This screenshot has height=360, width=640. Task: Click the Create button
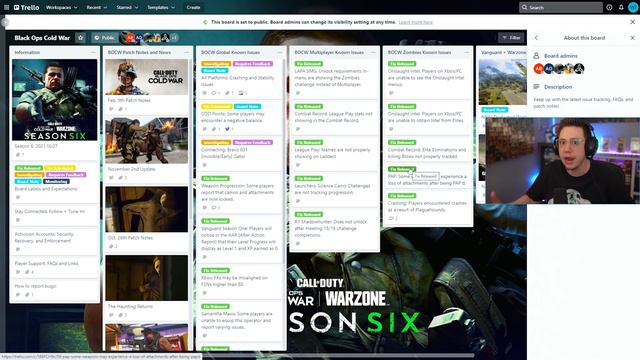(x=193, y=7)
